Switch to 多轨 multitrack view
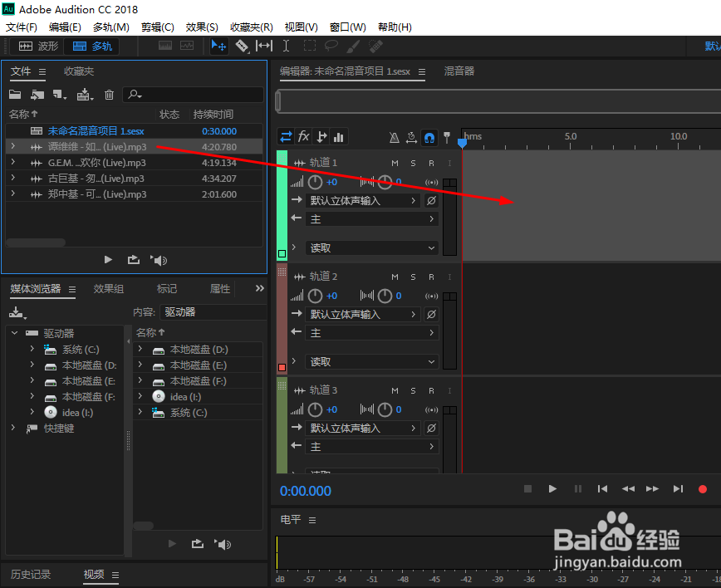 91,46
